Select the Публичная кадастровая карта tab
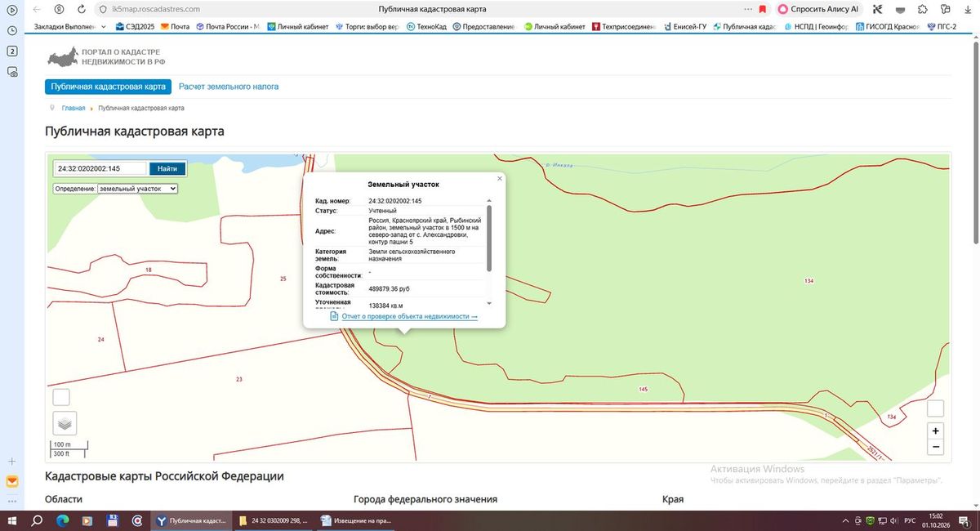This screenshot has height=531, width=980. (108, 87)
